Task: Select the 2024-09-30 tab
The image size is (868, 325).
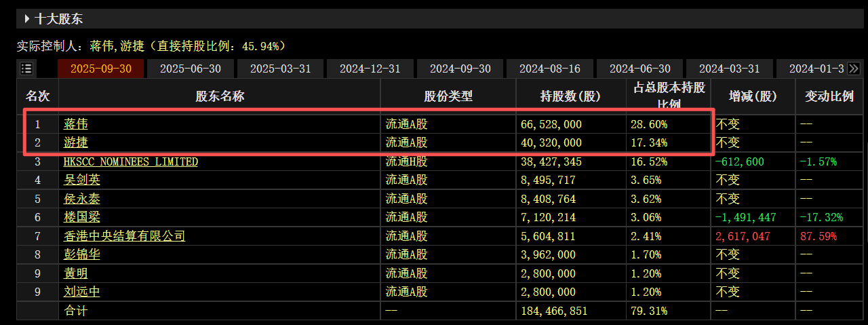Action: click(x=460, y=69)
